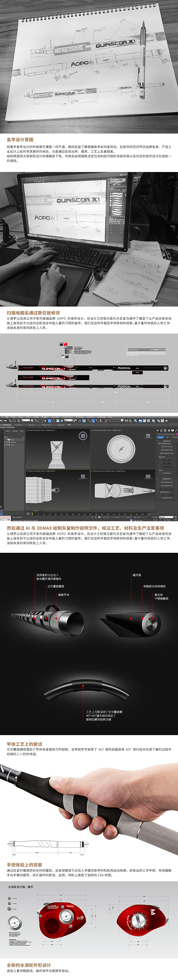This screenshot has width=178, height=980.
Task: Open the Animation menu
Action: [x=56, y=417]
